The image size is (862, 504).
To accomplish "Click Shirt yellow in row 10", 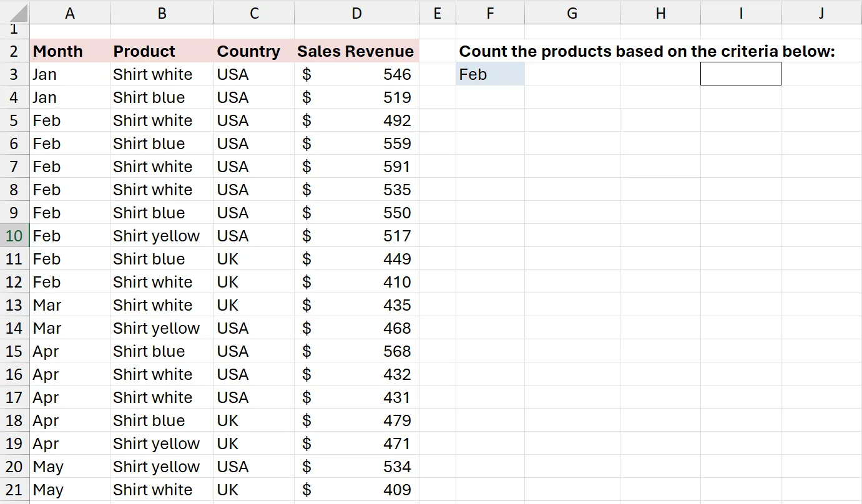I will point(162,236).
